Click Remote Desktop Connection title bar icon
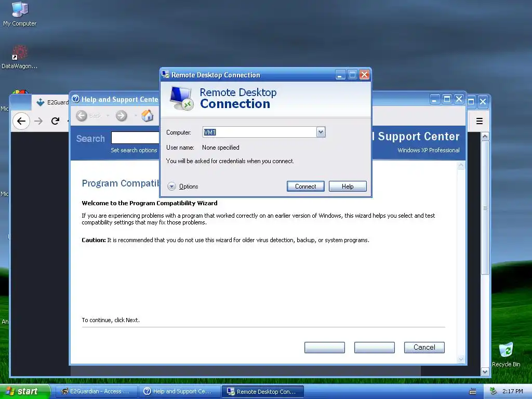This screenshot has width=532, height=399. 166,74
